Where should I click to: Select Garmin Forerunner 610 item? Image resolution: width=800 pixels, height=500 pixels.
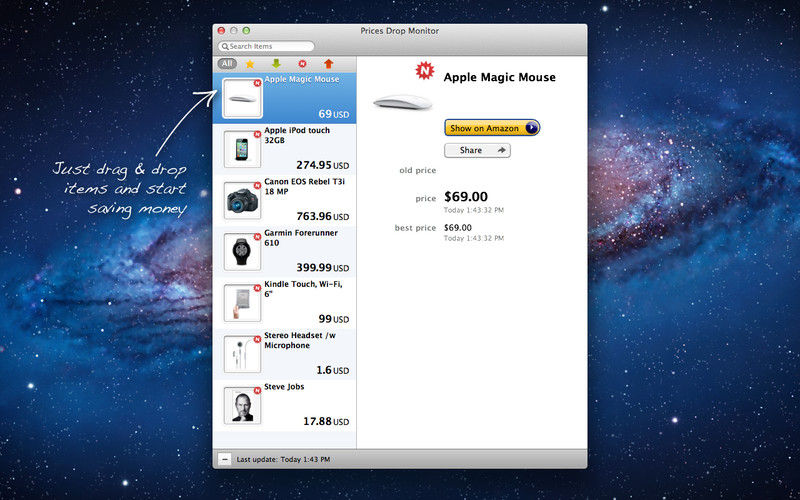pos(285,252)
